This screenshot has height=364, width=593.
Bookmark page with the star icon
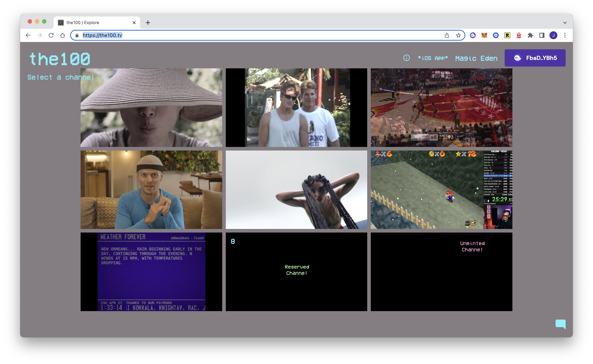pos(458,35)
